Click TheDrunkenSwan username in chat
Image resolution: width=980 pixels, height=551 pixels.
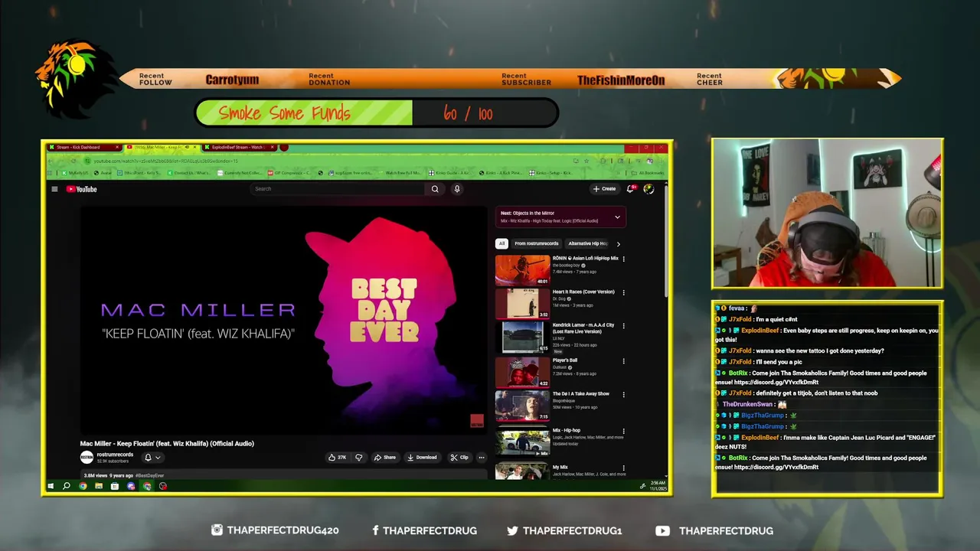click(747, 404)
